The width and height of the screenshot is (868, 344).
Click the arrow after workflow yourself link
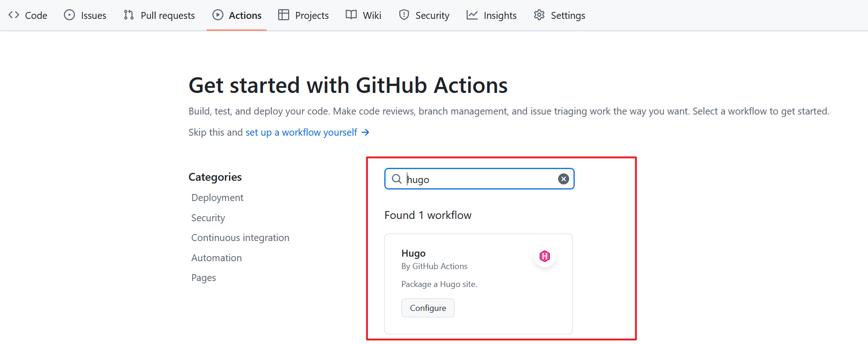pyautogui.click(x=365, y=132)
